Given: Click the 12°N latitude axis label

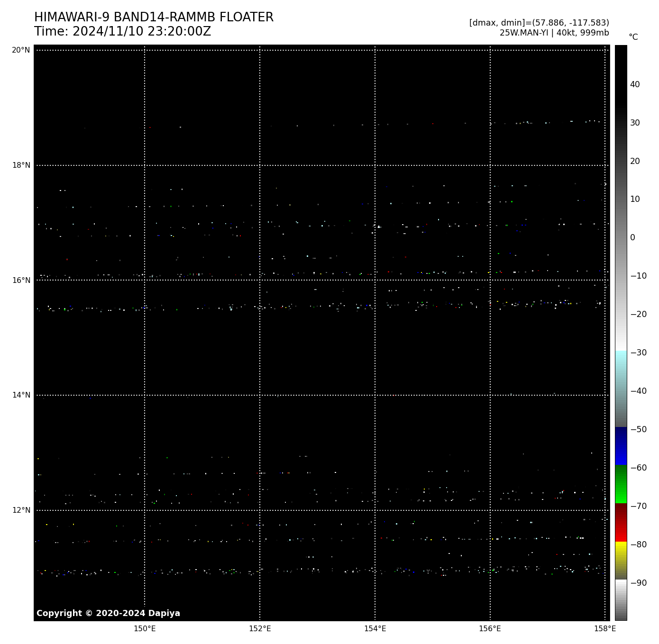Looking at the screenshot, I should pyautogui.click(x=21, y=510).
